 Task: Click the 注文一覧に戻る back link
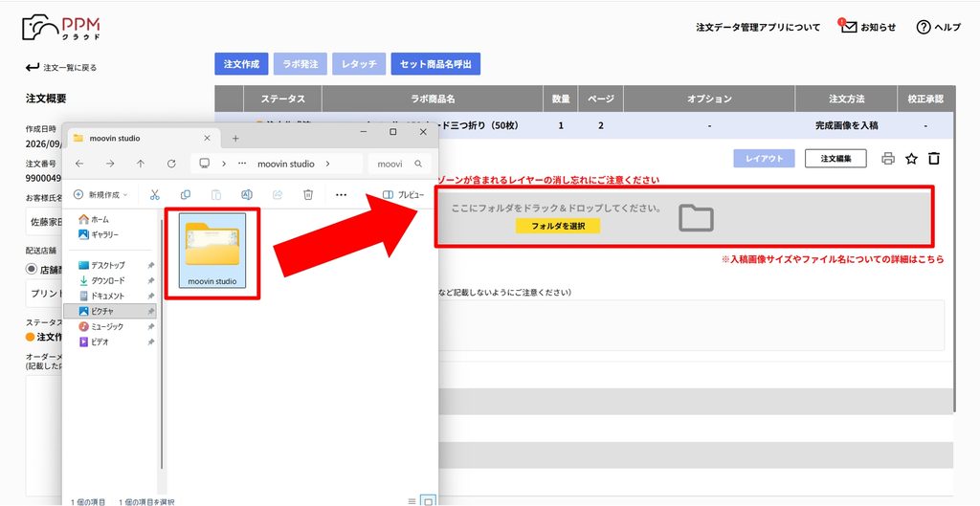click(x=61, y=68)
